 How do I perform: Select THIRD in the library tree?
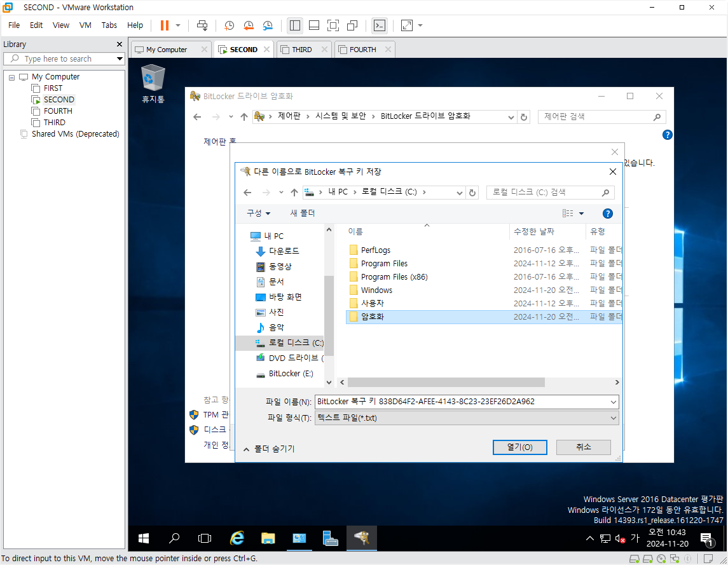tap(54, 123)
